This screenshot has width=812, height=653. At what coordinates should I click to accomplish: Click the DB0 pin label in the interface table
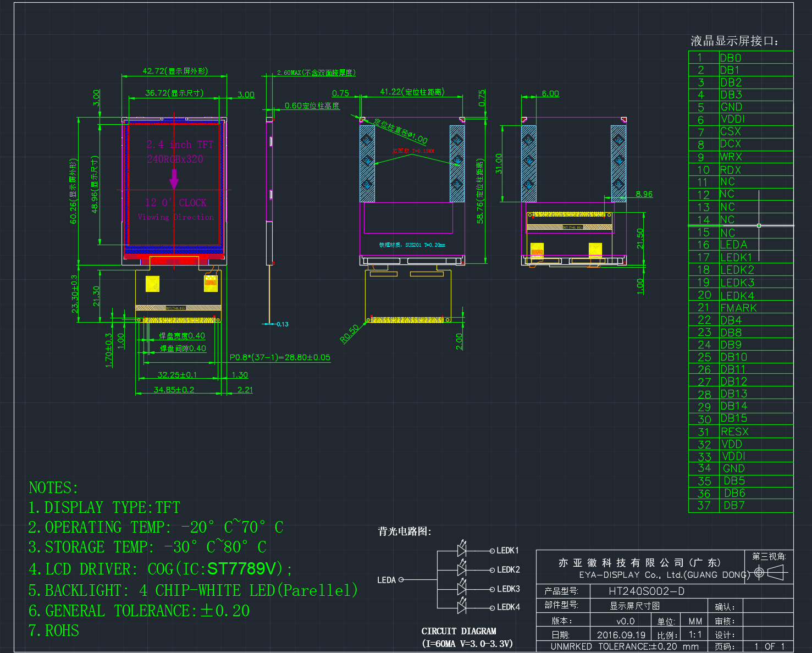point(731,58)
